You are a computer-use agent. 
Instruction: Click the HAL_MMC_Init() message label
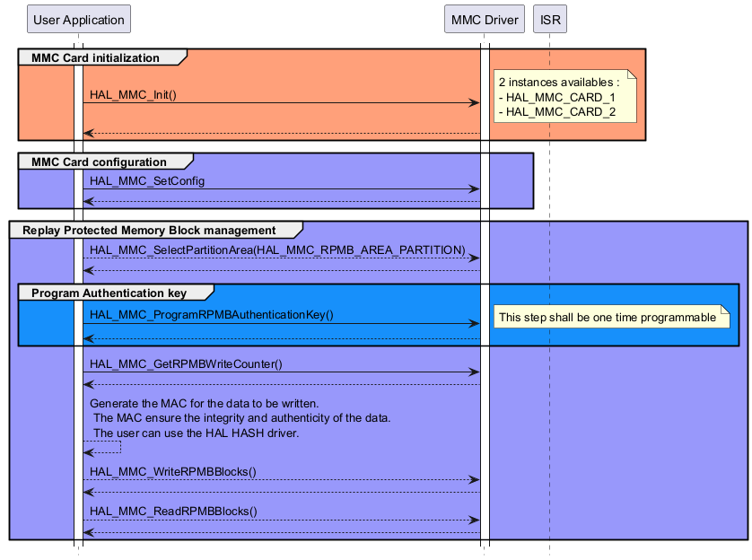pos(133,94)
